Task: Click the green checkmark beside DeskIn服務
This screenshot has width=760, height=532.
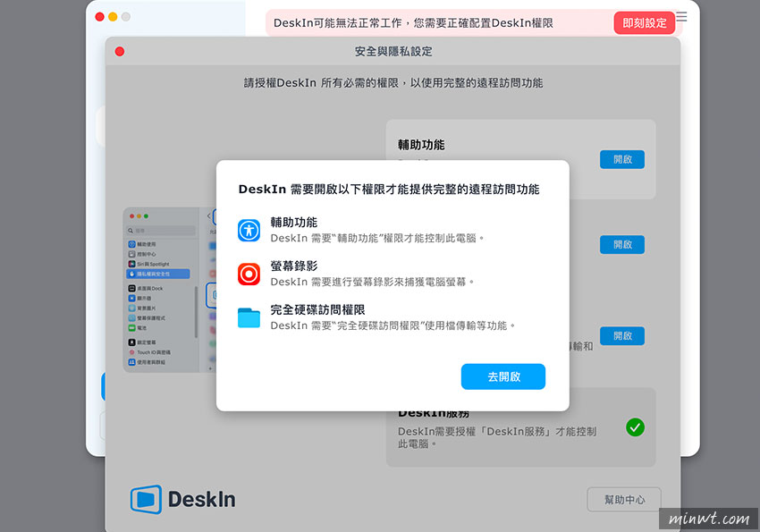Action: pyautogui.click(x=636, y=427)
